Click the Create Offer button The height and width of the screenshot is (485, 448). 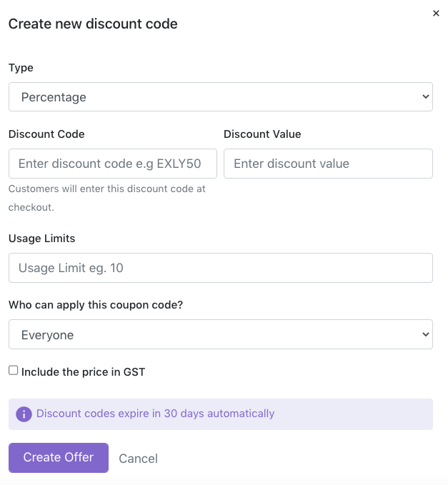[x=59, y=458]
